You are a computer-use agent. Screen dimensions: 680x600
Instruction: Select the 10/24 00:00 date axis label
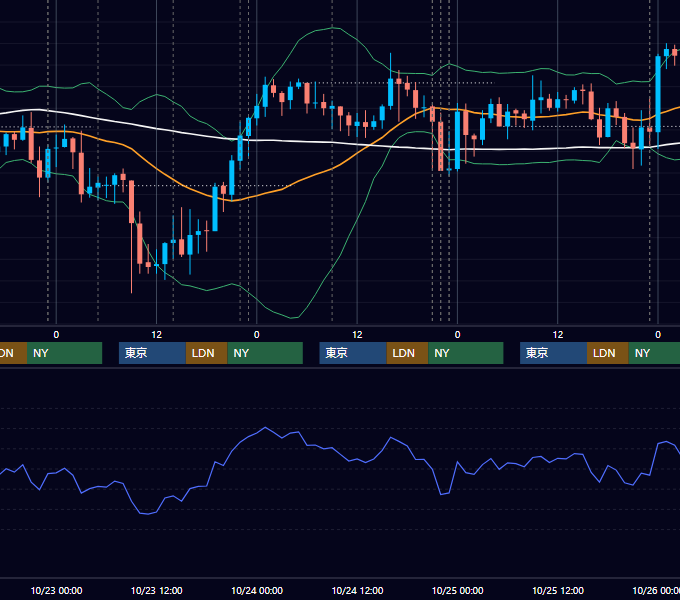(x=257, y=590)
